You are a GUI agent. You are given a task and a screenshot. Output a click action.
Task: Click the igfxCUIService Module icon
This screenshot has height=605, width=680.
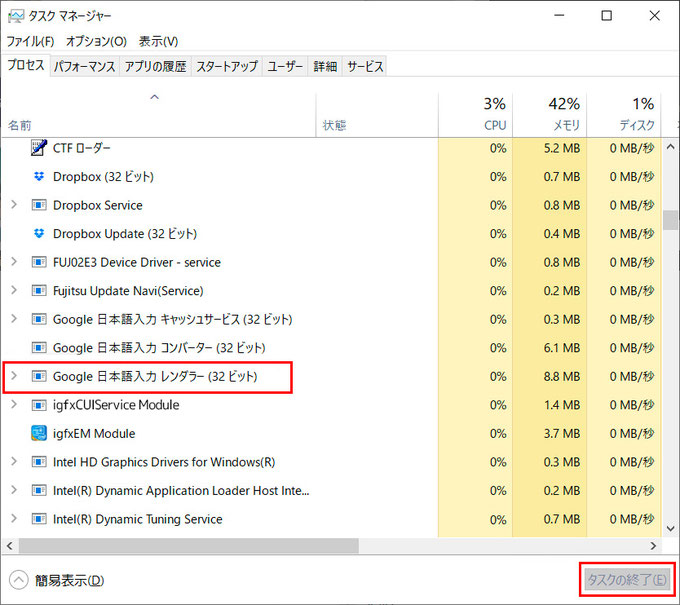pyautogui.click(x=39, y=405)
